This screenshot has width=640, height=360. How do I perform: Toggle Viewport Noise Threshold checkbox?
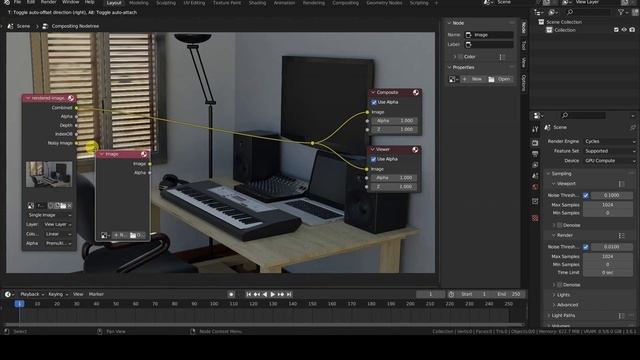586,196
